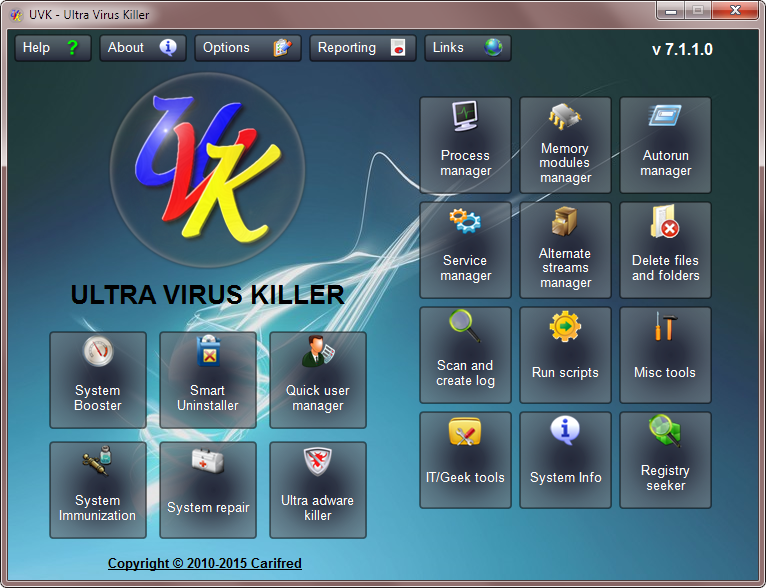Screen dimensions: 766x588
Task: Select Delete files and folders
Action: (x=665, y=249)
